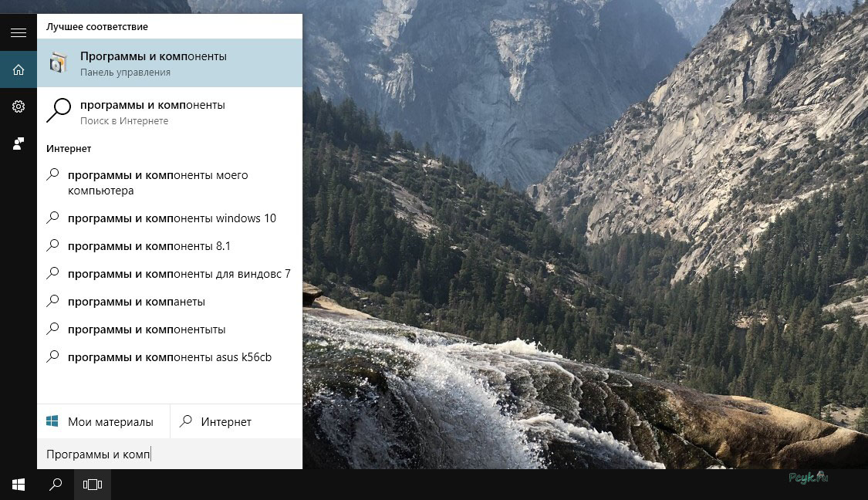Open Task View on taskbar
868x500 pixels.
[93, 485]
